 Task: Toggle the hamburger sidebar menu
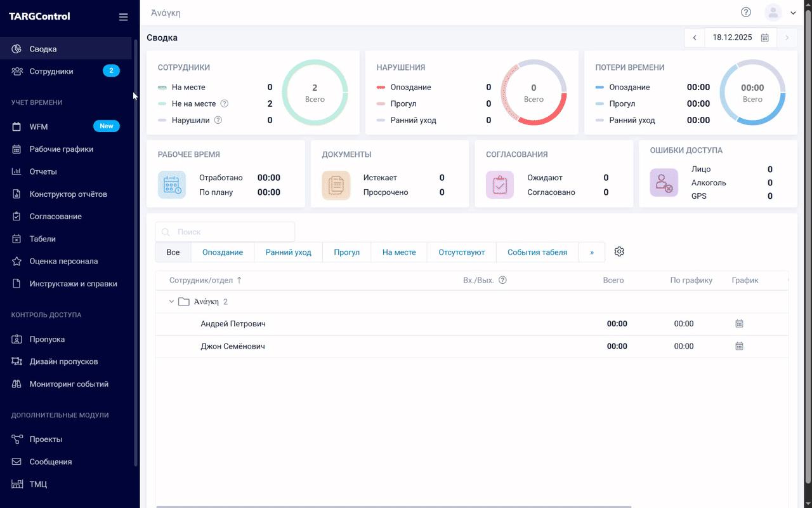(x=123, y=17)
